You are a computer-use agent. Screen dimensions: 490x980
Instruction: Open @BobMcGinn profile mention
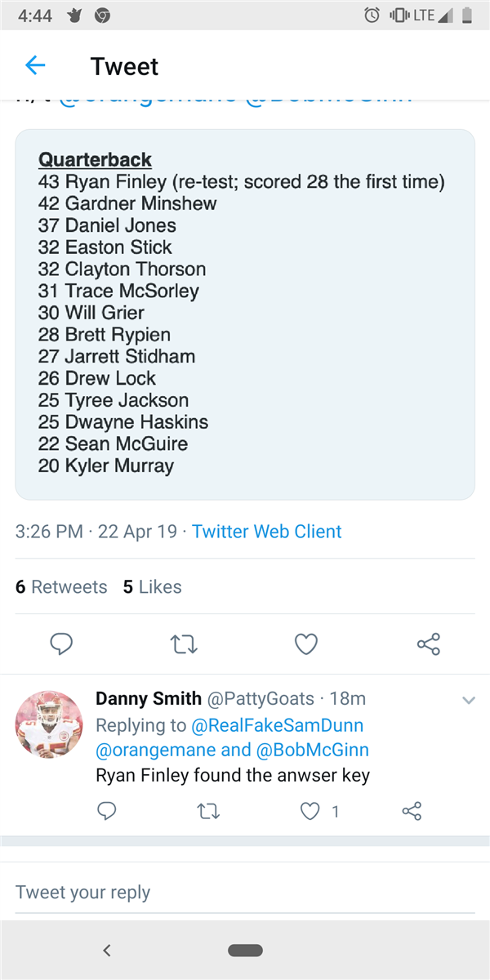[314, 750]
